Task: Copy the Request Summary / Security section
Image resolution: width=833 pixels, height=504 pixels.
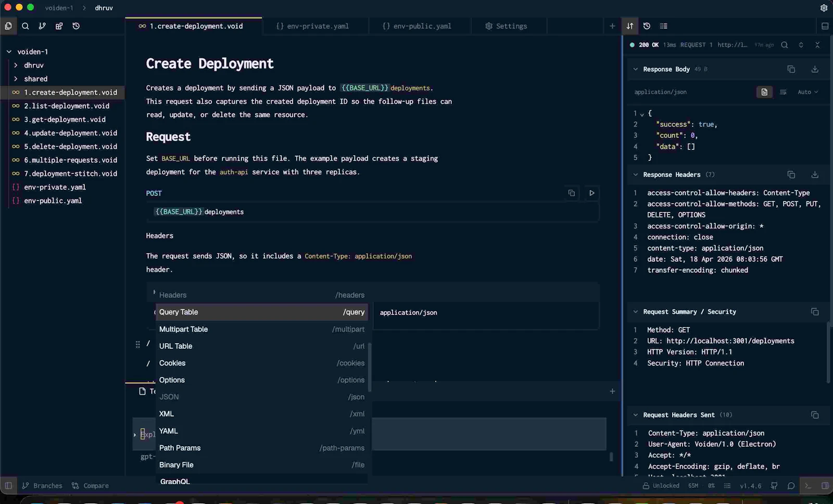Action: tap(815, 312)
